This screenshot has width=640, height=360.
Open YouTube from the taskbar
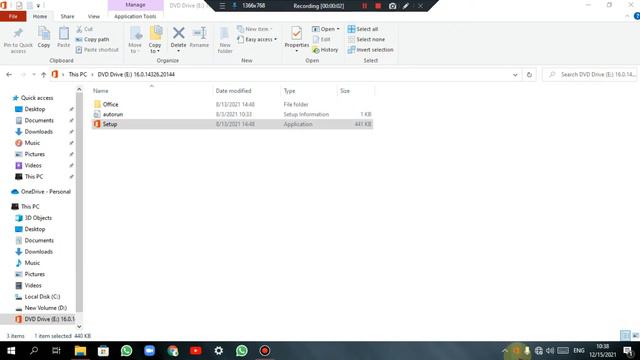click(x=196, y=351)
